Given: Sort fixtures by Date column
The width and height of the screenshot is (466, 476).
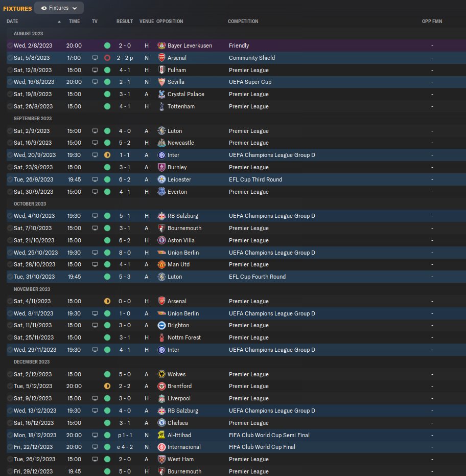Looking at the screenshot, I should tap(12, 21).
